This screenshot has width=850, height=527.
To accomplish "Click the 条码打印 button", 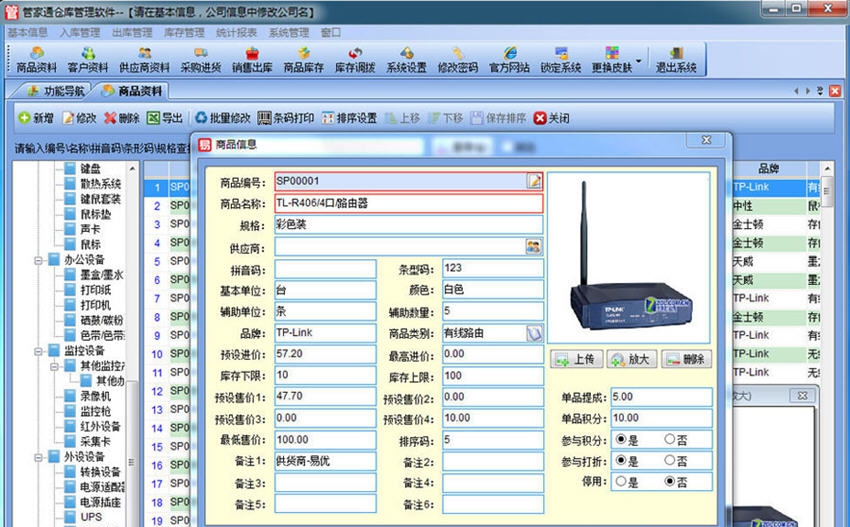I will 286,118.
